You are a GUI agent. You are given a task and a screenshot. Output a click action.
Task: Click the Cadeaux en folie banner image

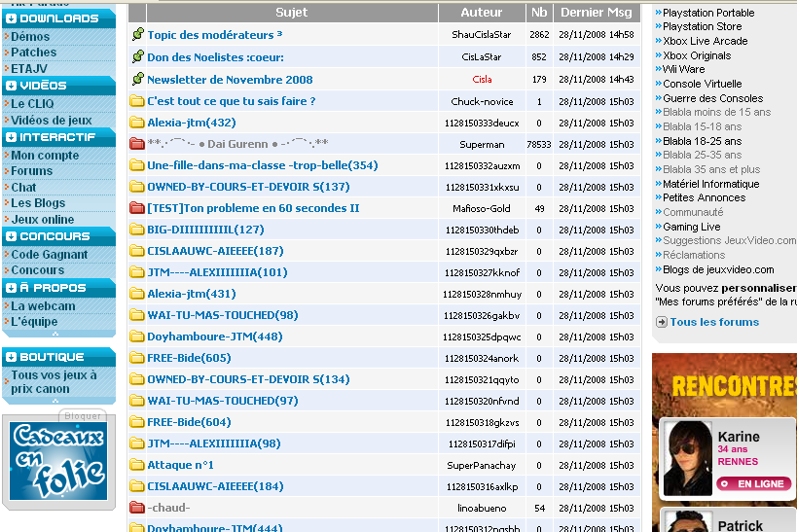click(58, 461)
